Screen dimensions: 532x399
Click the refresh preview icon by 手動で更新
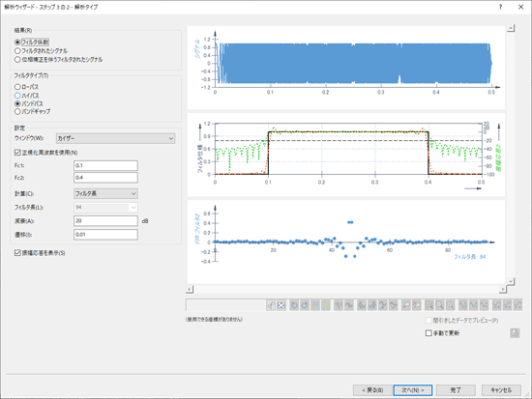(x=515, y=333)
